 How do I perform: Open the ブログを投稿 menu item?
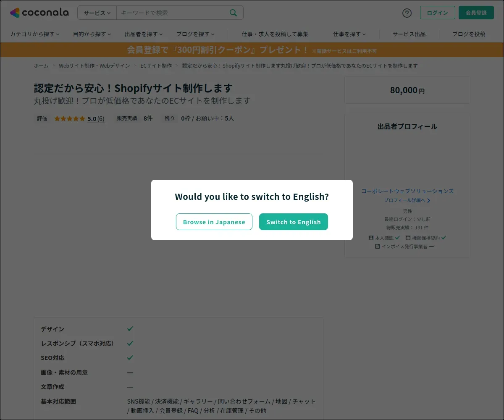pos(469,34)
